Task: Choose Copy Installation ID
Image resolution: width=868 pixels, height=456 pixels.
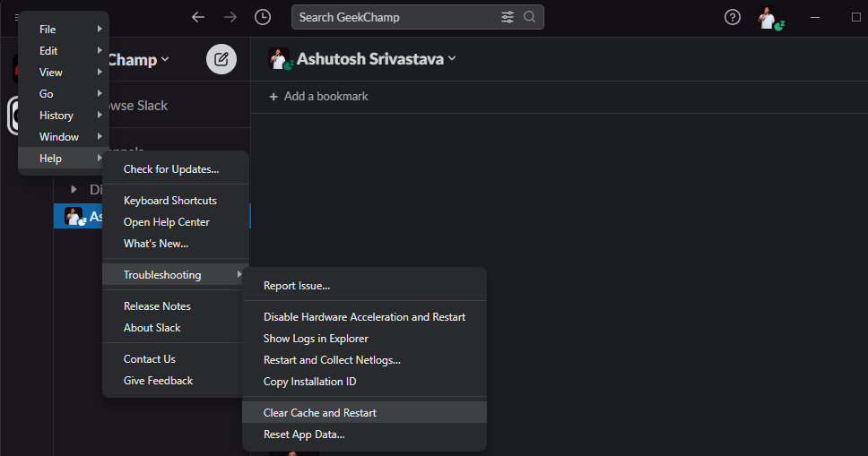Action: click(309, 382)
